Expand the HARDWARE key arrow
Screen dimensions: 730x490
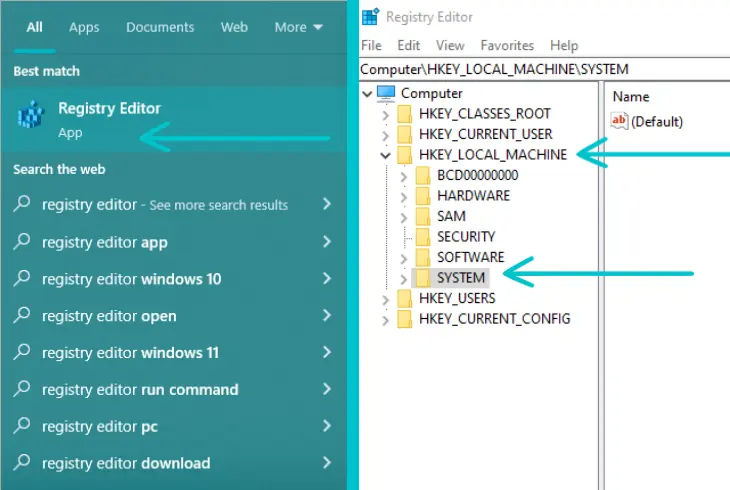[x=404, y=197]
